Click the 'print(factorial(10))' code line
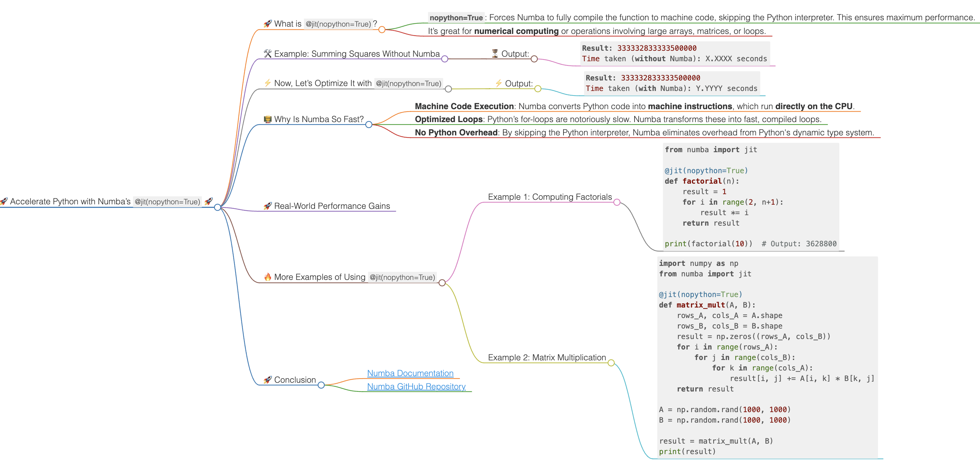The height and width of the screenshot is (466, 980). click(750, 244)
